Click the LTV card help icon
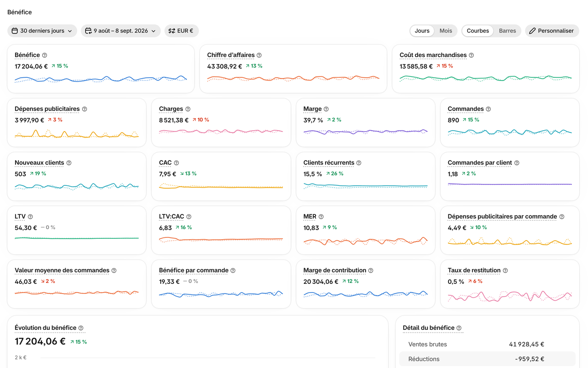The width and height of the screenshot is (588, 368). coord(30,217)
